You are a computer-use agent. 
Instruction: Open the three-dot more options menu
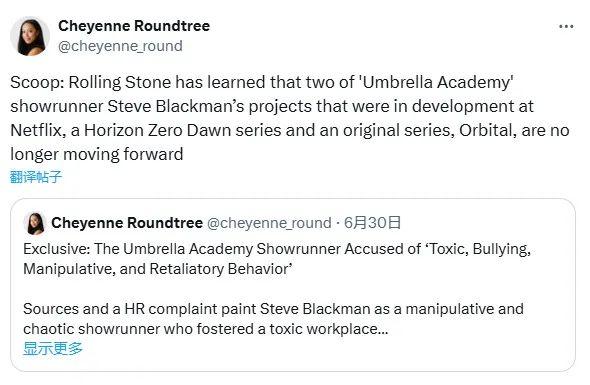(x=566, y=26)
